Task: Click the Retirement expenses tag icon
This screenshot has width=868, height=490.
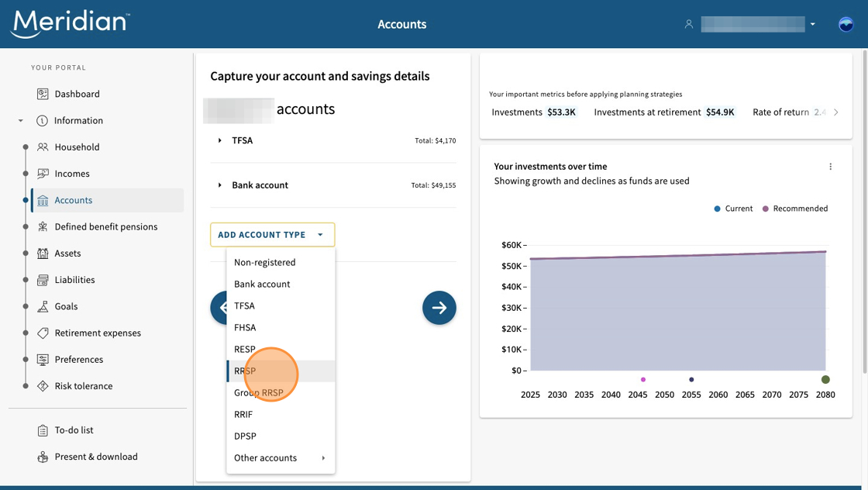Action: click(x=43, y=333)
